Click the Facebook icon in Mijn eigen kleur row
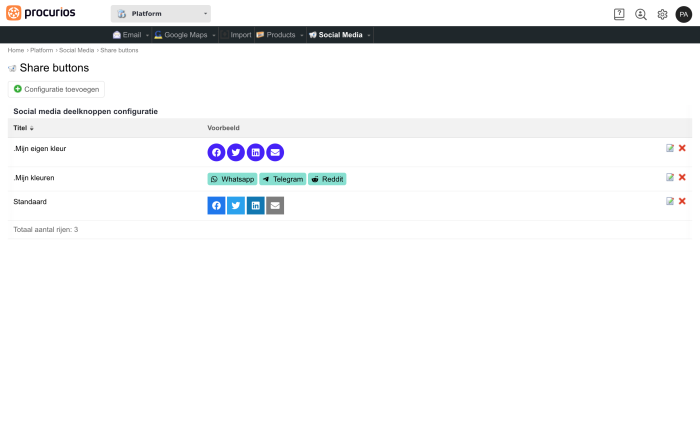Screen dimensions: 700x445 pos(217,153)
